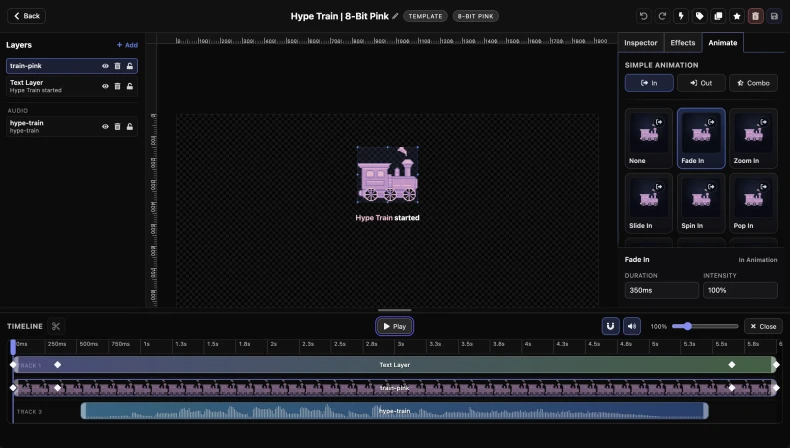Viewport: 790px width, 448px height.
Task: Delete the train-pink layer
Action: 117,66
